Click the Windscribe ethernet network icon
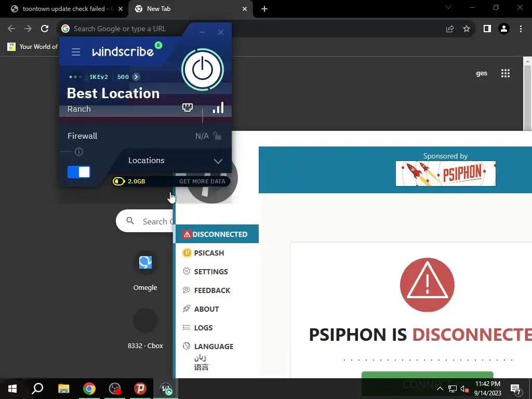 click(x=188, y=108)
